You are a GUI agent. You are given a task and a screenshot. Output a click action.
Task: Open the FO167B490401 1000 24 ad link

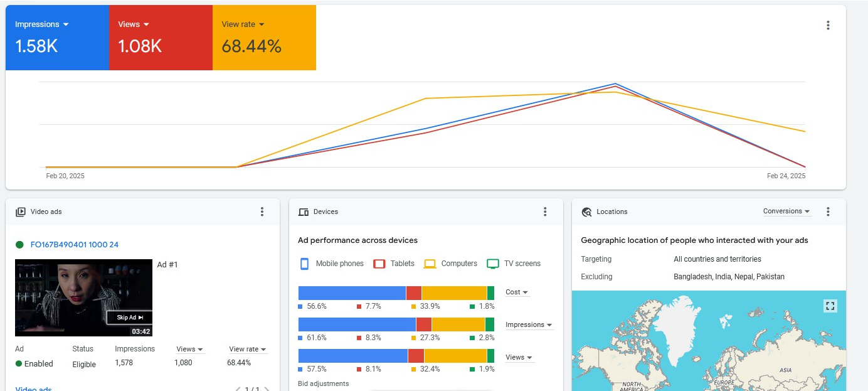[x=74, y=245]
